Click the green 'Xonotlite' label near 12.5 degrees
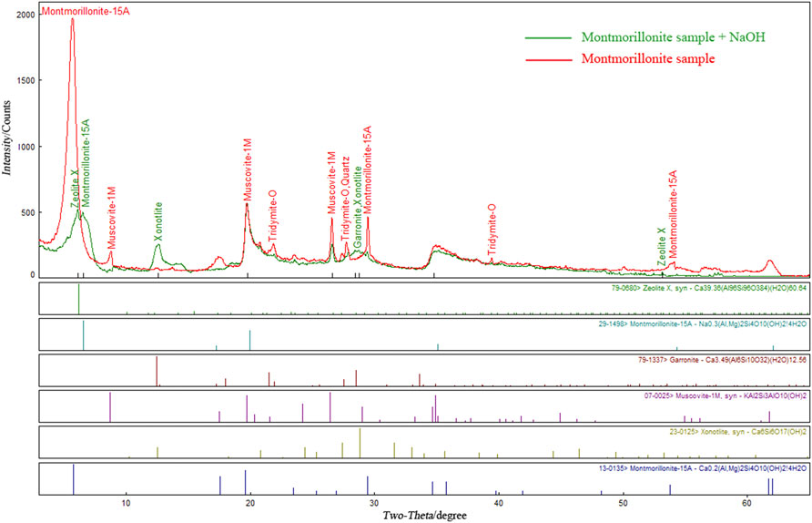This screenshot has height=523, width=812. pyautogui.click(x=158, y=221)
